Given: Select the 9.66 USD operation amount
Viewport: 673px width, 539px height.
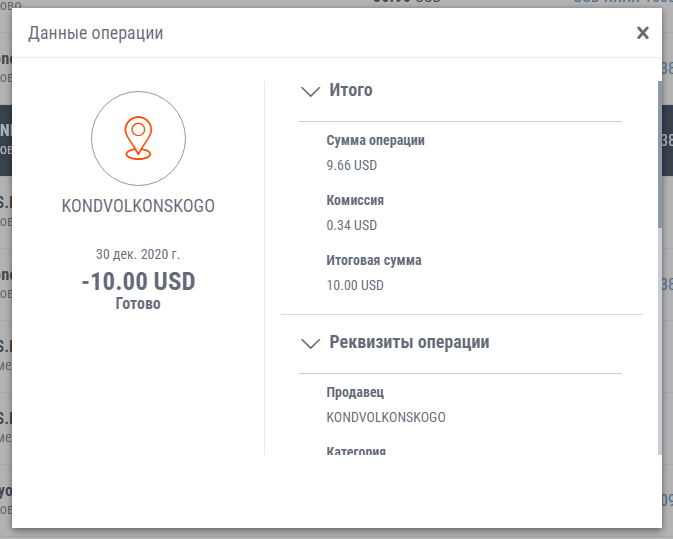Looking at the screenshot, I should [352, 165].
